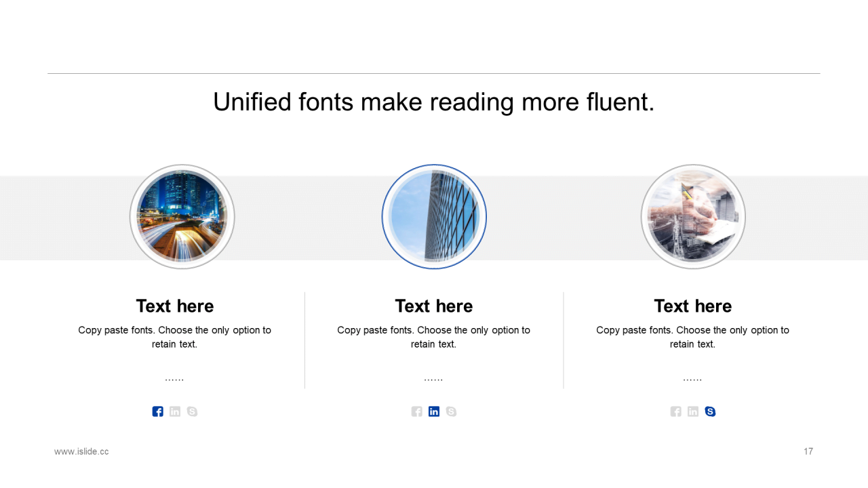Select the hand writing circular image
This screenshot has width=868, height=488.
click(693, 217)
